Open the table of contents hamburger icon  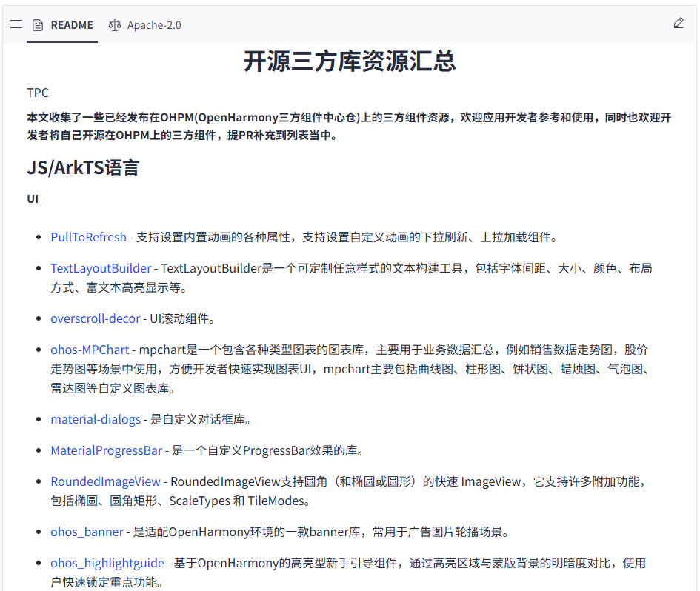[16, 24]
